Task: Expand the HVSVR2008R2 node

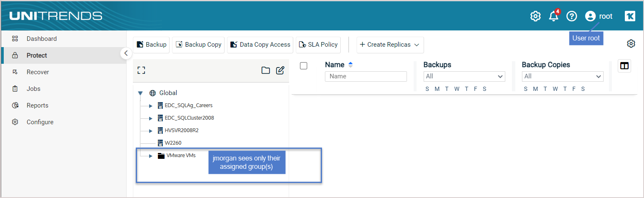Action: [x=151, y=131]
